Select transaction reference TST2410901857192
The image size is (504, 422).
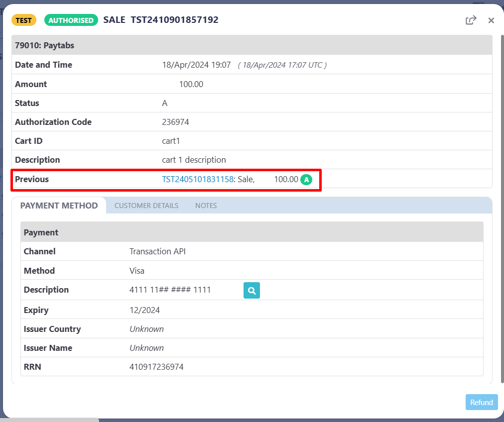click(174, 20)
